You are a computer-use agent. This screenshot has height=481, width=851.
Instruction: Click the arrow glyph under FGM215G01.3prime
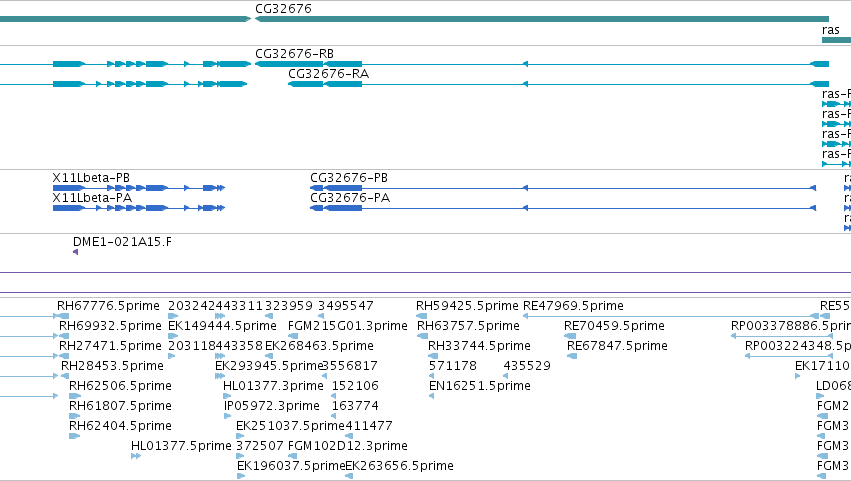tap(293, 336)
